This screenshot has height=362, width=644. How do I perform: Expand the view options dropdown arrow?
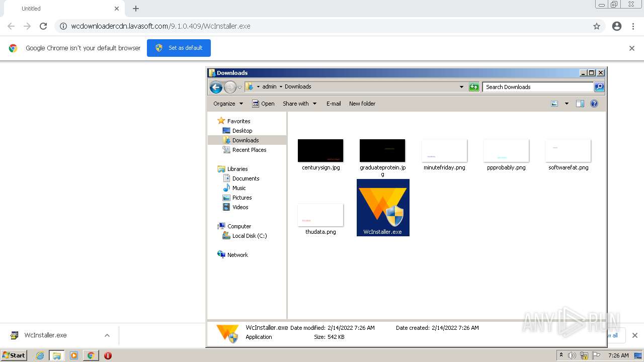tap(567, 104)
